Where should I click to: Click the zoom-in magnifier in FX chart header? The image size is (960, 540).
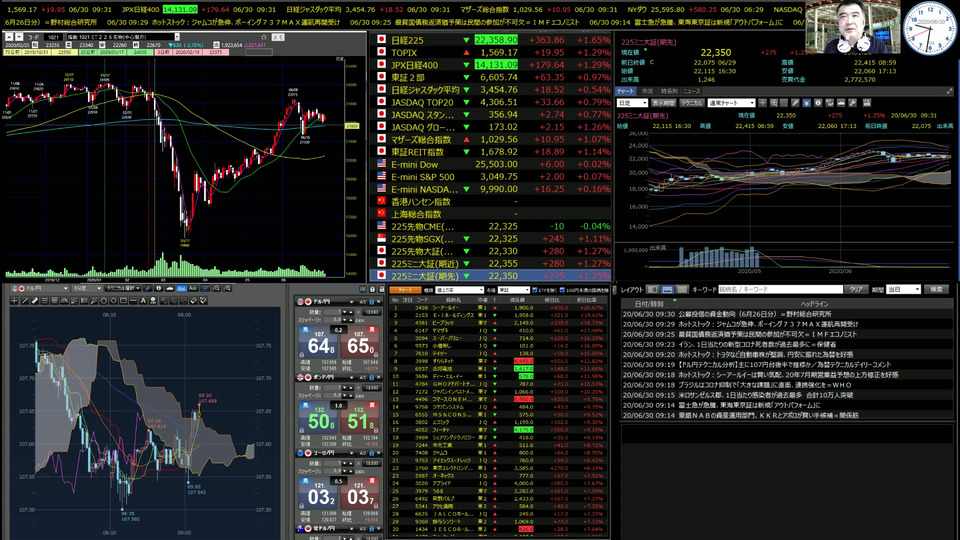[216, 288]
